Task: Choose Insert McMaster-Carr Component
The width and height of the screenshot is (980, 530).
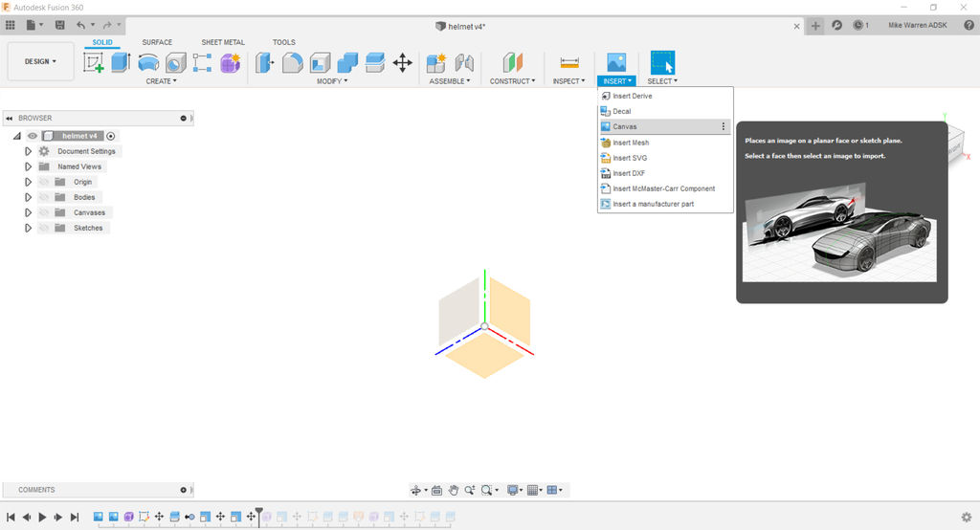Action: point(665,188)
